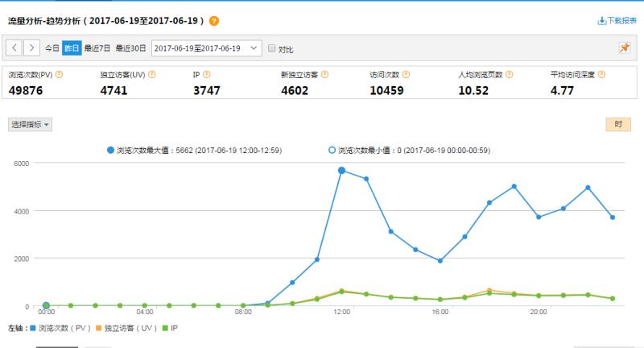Expand the 选择指标 metric selector
Screen dimensions: 644x348
click(31, 124)
